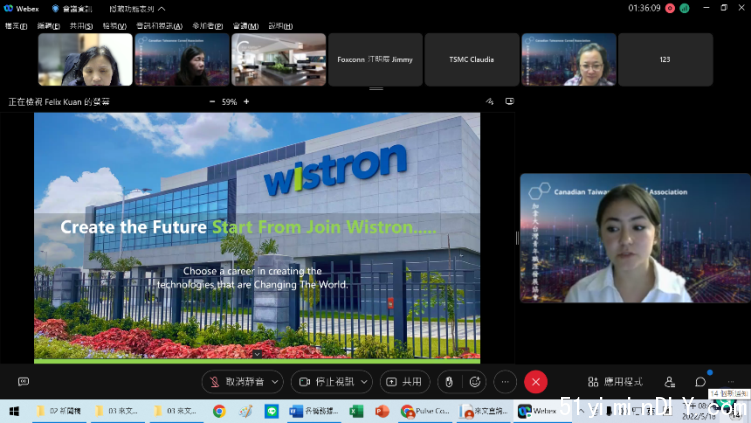751x423 pixels.
Task: Expand video options arrow next to 停止視訊
Action: tap(364, 382)
